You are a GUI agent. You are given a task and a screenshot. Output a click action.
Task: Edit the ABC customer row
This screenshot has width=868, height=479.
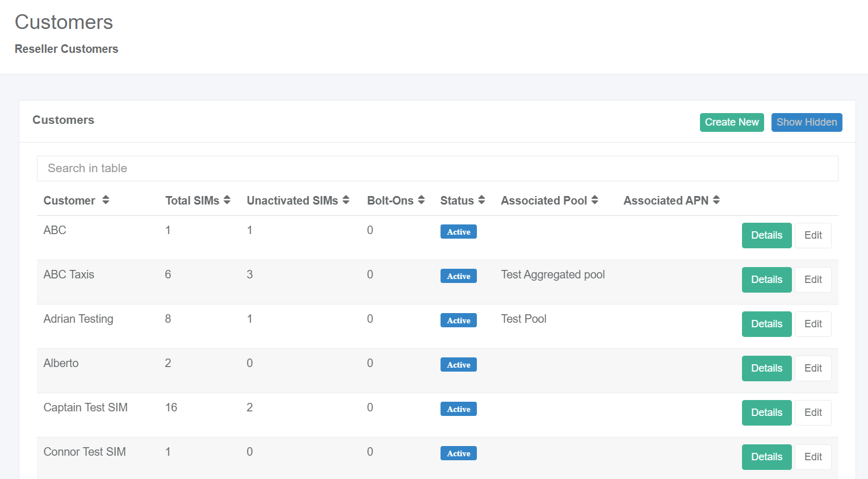point(813,235)
